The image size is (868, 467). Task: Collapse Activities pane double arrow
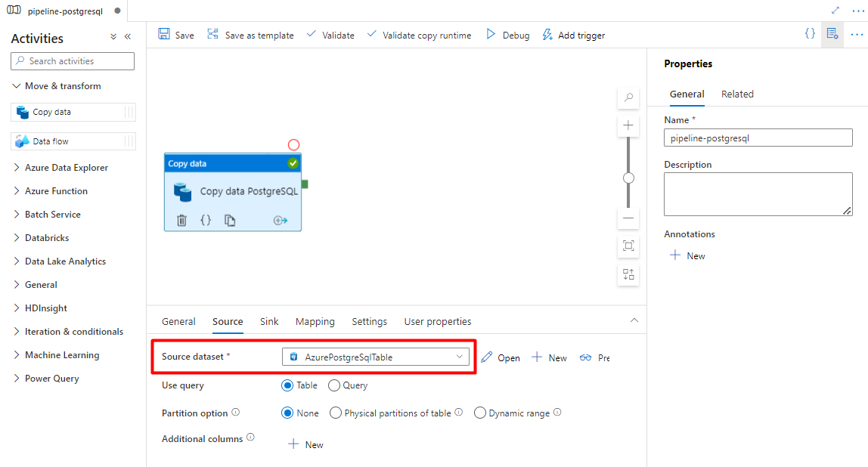(x=128, y=36)
